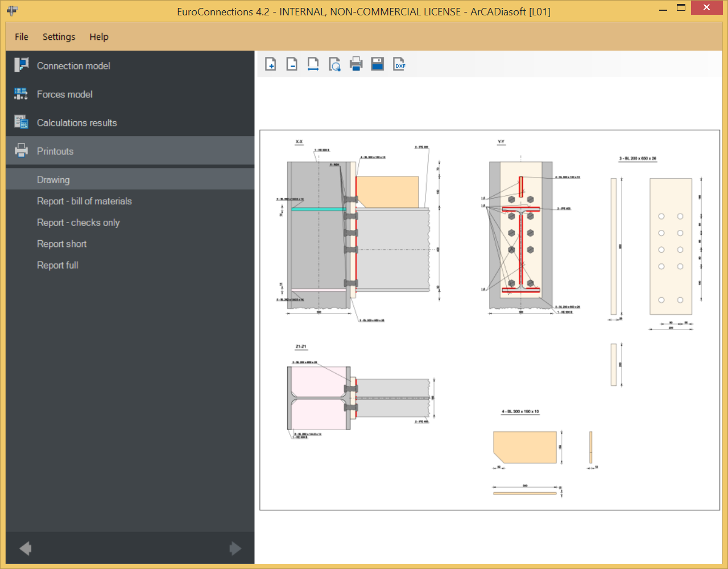
Task: Open the Connection model section
Action: pos(130,65)
